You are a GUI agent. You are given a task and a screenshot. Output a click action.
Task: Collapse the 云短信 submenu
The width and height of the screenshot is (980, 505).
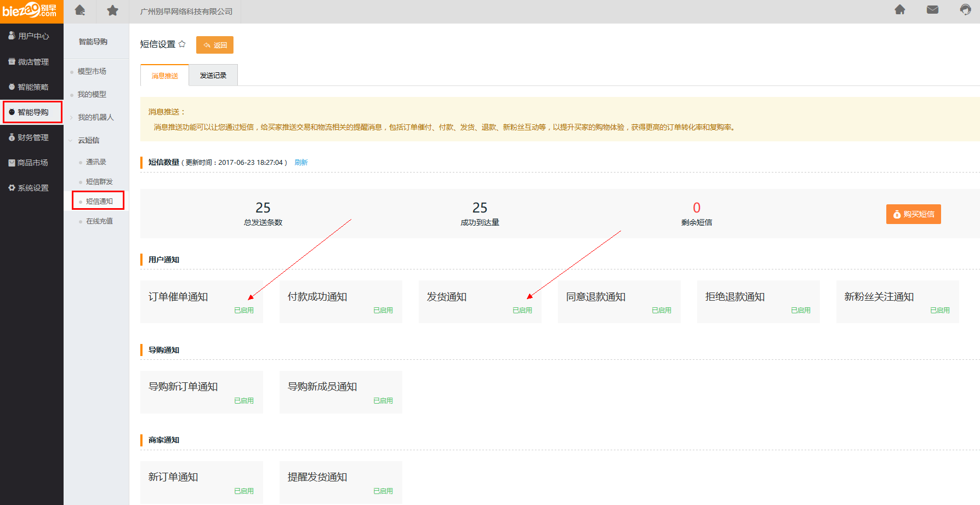click(x=88, y=141)
